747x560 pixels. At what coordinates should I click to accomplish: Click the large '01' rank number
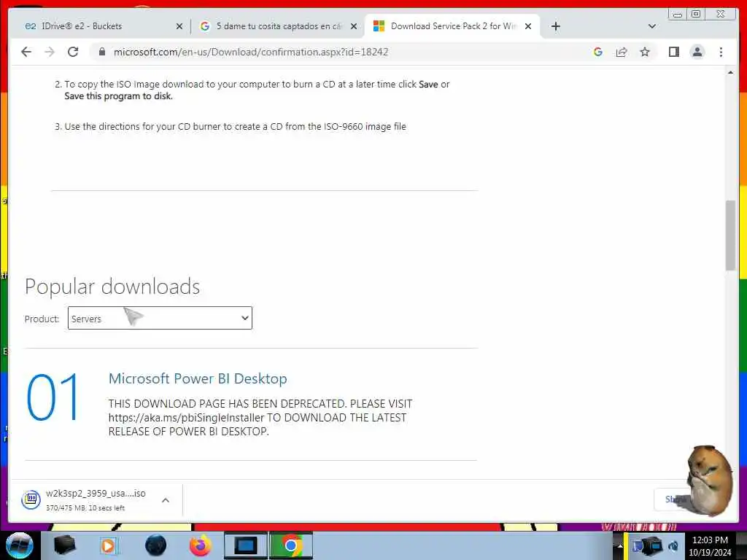[53, 397]
